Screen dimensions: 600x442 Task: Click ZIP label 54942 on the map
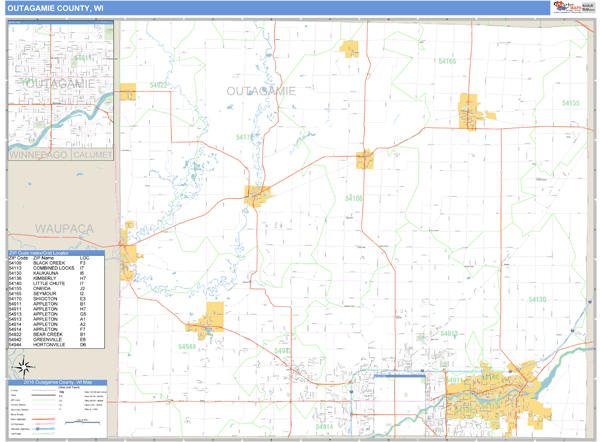pyautogui.click(x=283, y=351)
